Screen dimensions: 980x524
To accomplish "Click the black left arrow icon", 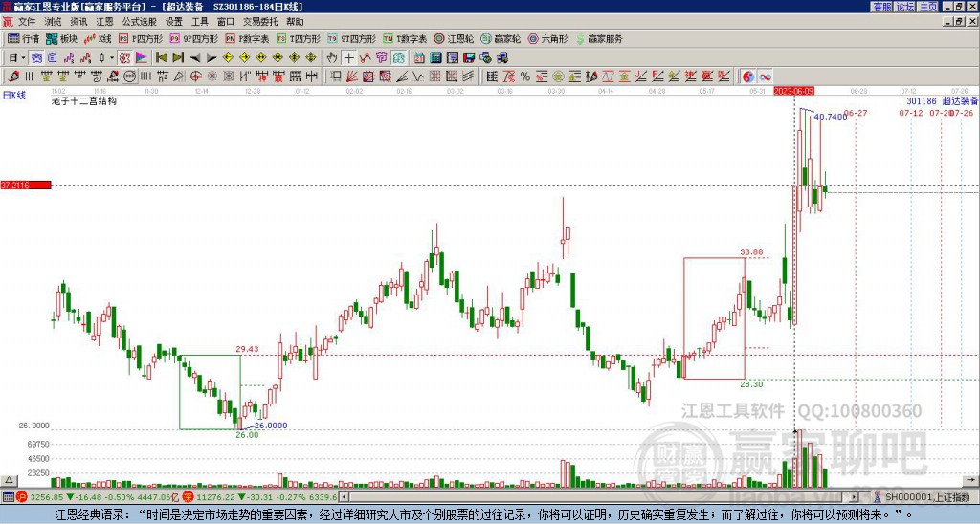I will click(195, 58).
